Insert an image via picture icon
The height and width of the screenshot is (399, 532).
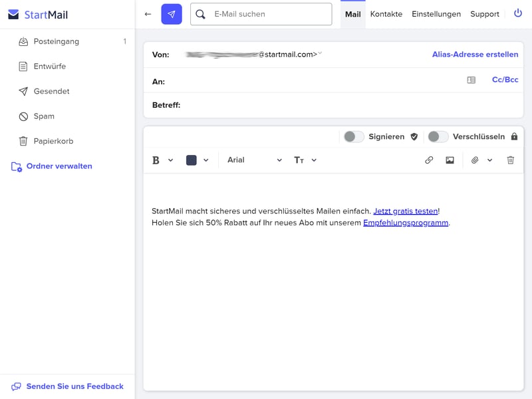450,160
